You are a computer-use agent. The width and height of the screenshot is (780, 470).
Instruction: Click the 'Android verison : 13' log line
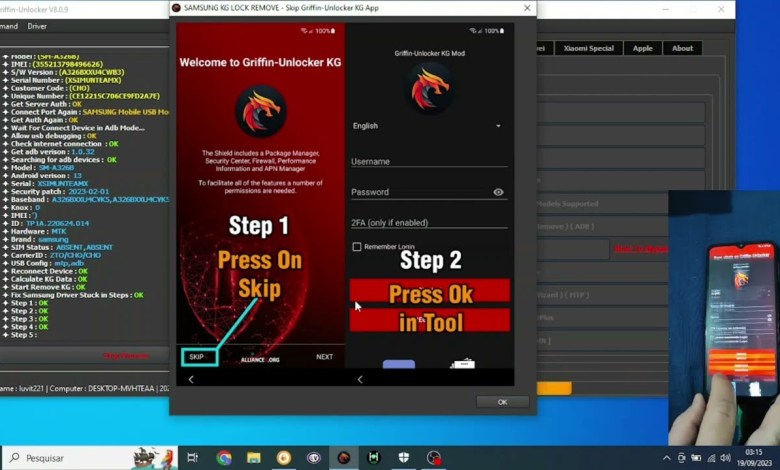point(41,176)
